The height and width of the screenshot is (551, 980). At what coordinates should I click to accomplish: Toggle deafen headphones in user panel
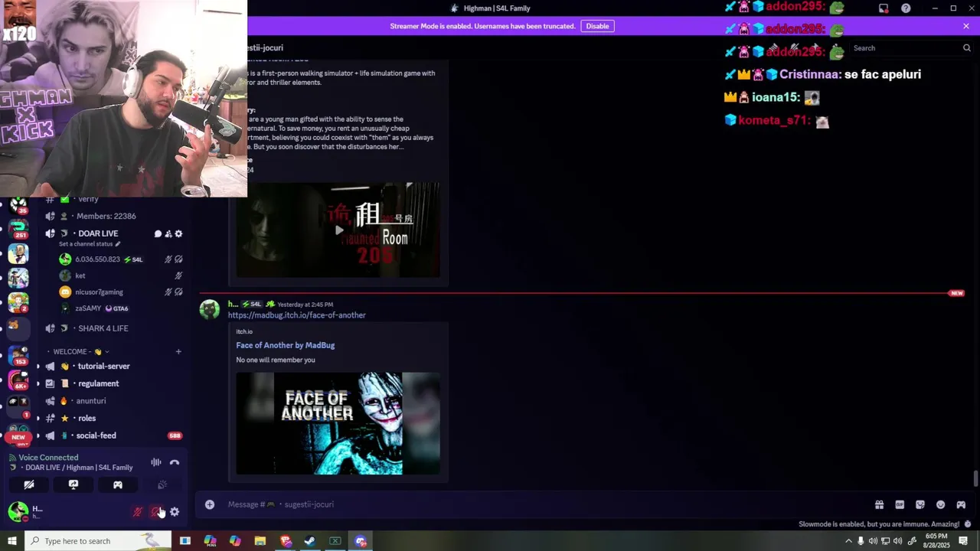click(x=156, y=512)
